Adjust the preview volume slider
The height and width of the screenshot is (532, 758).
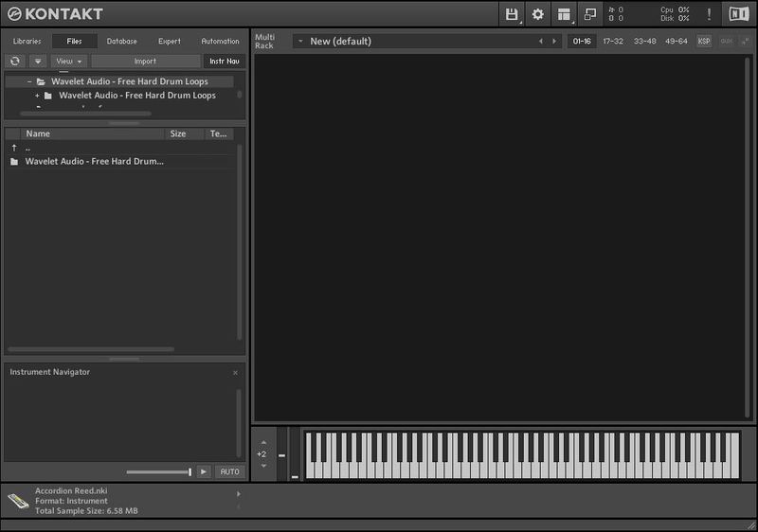[x=158, y=471]
